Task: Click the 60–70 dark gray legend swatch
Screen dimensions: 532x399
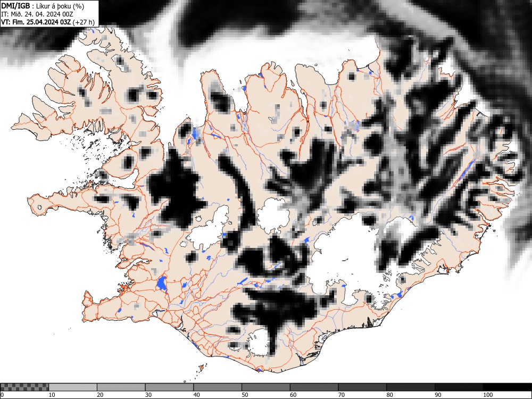Action: 314,387
